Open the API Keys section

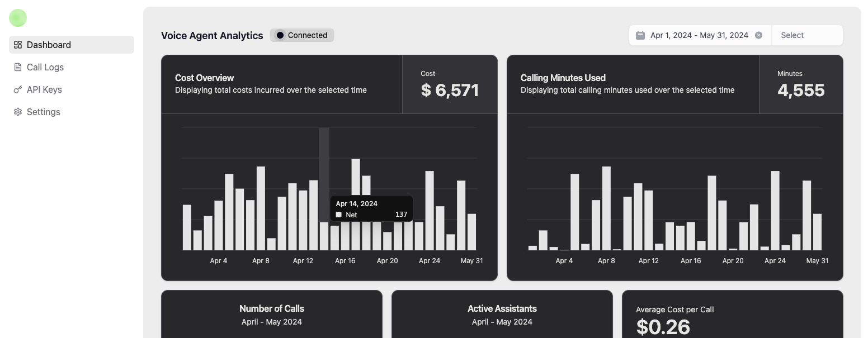(x=44, y=89)
